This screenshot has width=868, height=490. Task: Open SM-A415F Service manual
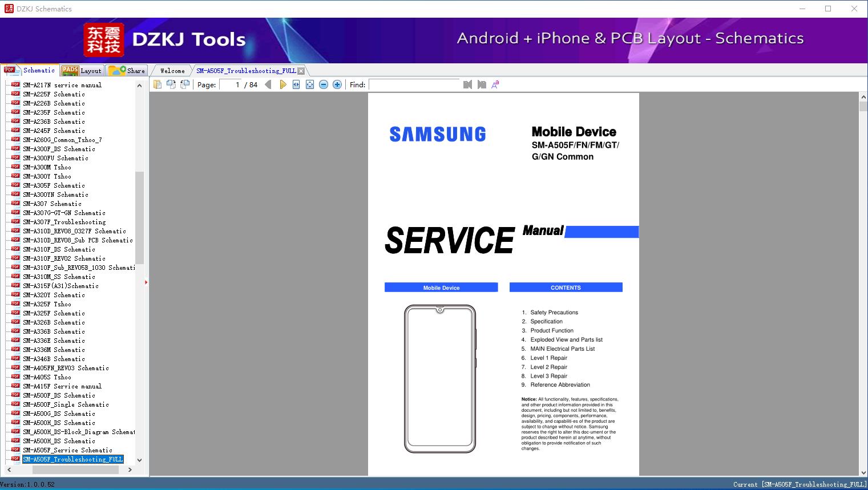click(62, 386)
